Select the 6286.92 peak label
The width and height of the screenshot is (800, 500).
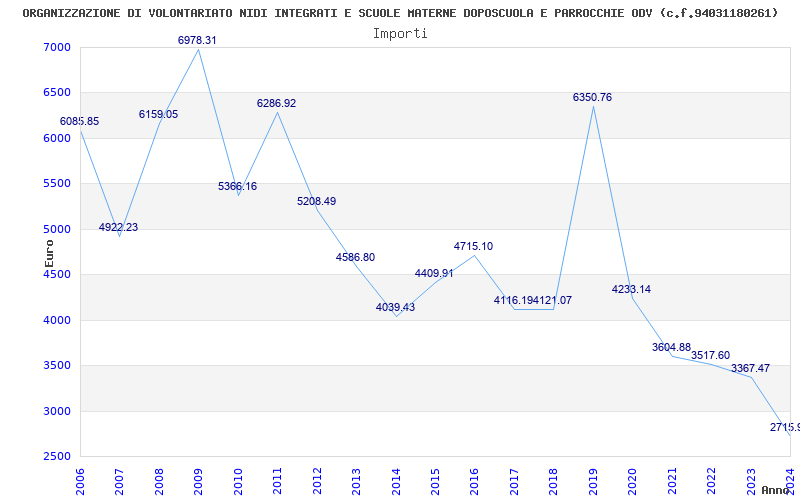click(x=277, y=103)
